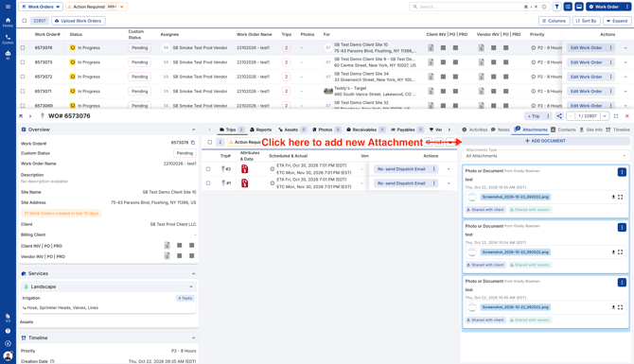The height and width of the screenshot is (364, 634).
Task: Click Re-send Dispatch Email for trip #2
Action: (401, 169)
